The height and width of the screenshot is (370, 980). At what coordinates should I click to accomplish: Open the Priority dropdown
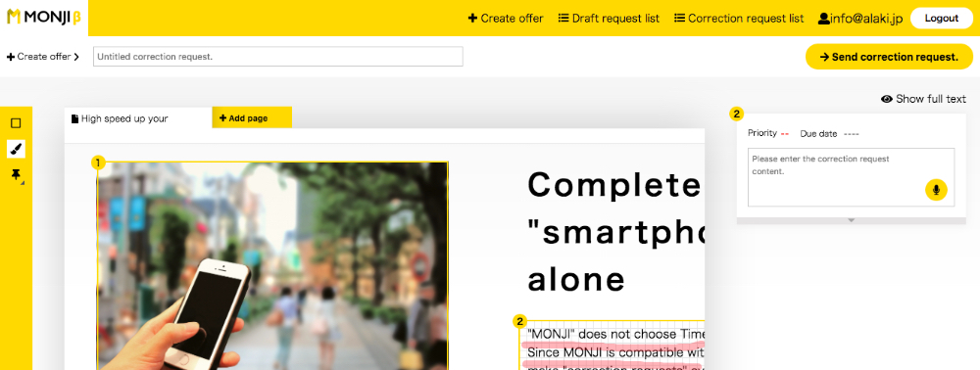pyautogui.click(x=768, y=133)
